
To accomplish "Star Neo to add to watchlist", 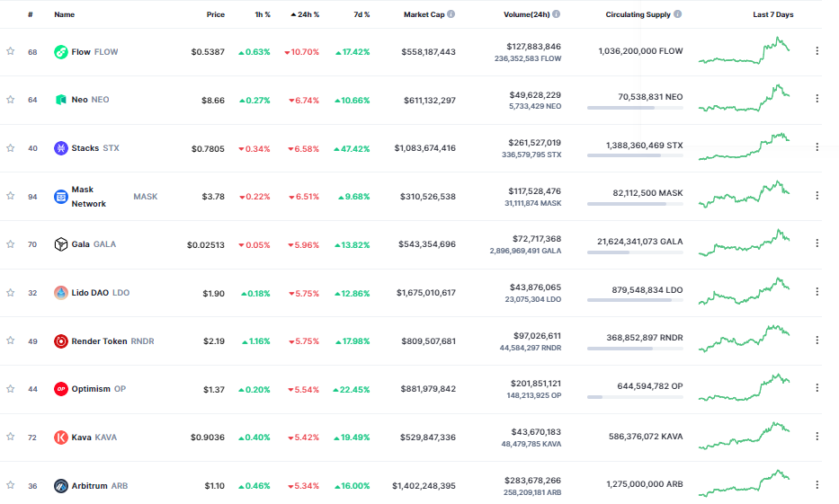I will point(10,100).
